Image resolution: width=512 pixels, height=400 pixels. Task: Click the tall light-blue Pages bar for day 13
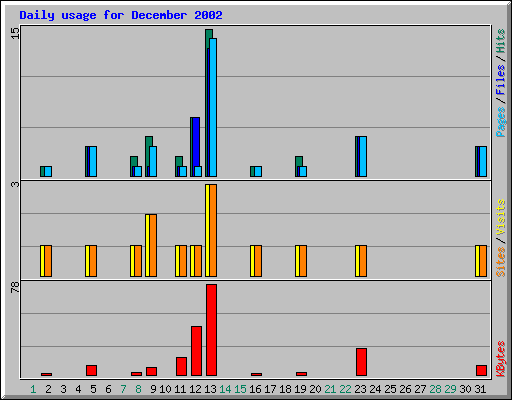tap(213, 107)
